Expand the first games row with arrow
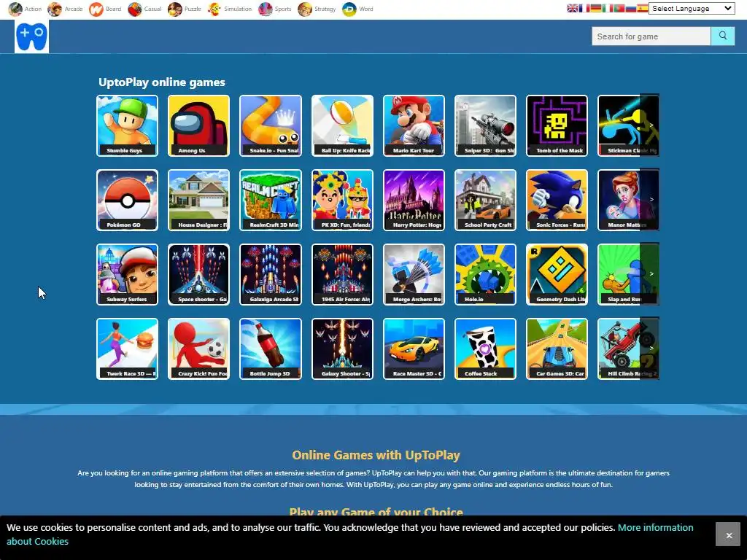The width and height of the screenshot is (747, 560). click(650, 125)
